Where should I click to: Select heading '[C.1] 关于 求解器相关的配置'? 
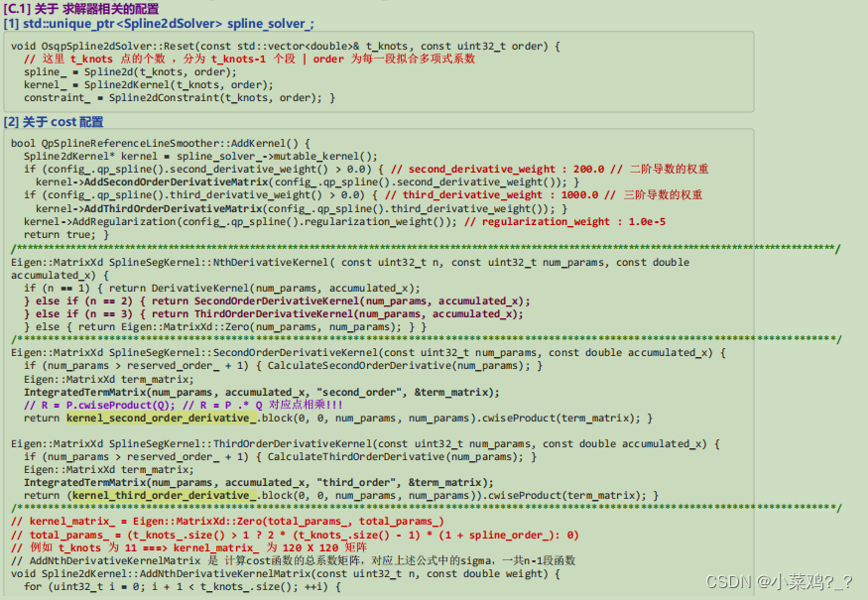(x=81, y=9)
